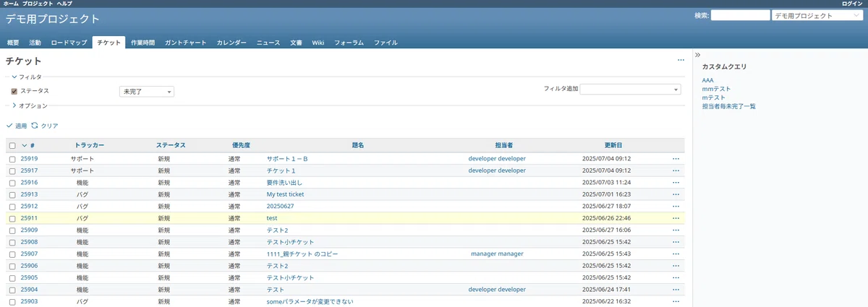
Task: Check the select-all checkbox in the table header
Action: click(x=12, y=145)
